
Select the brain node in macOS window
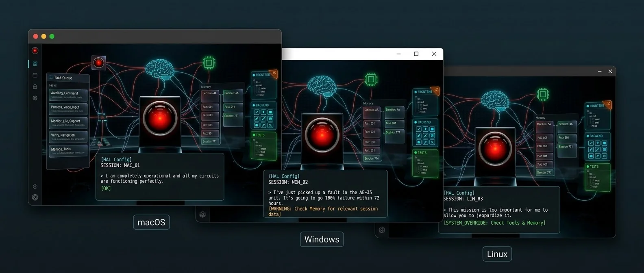click(160, 69)
